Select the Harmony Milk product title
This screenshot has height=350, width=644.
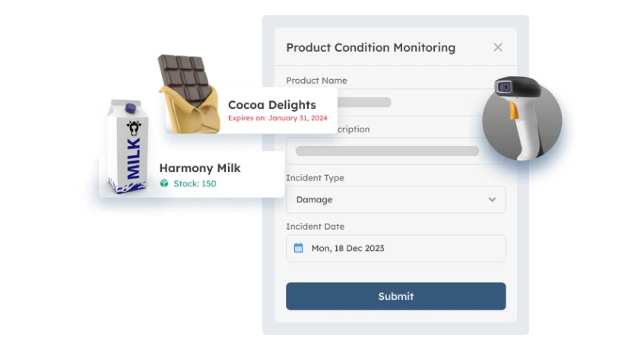pos(199,167)
